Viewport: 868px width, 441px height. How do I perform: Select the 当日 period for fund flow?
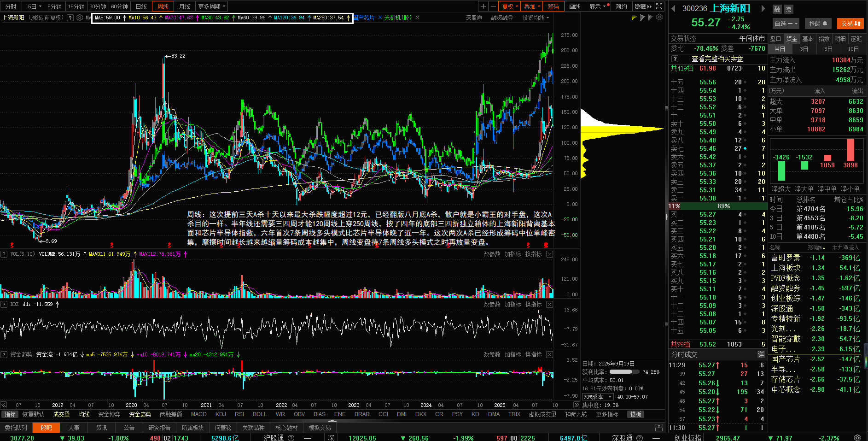pyautogui.click(x=780, y=49)
